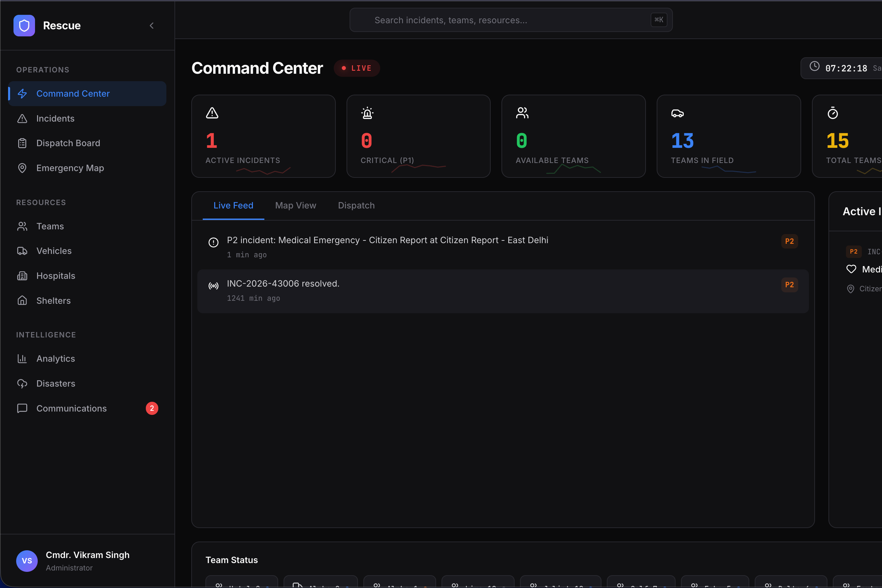This screenshot has height=588, width=882.
Task: Click the Rescue shield logo icon
Action: (x=24, y=26)
